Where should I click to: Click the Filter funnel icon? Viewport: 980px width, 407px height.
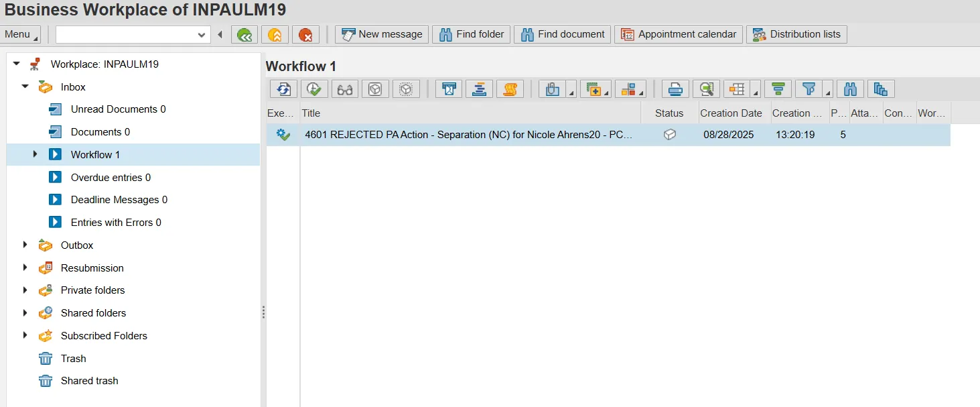(x=809, y=89)
